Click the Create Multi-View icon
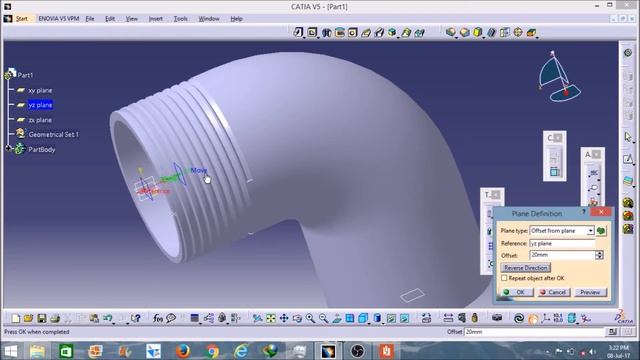Screen dimensions: 640x360 pos(350,318)
